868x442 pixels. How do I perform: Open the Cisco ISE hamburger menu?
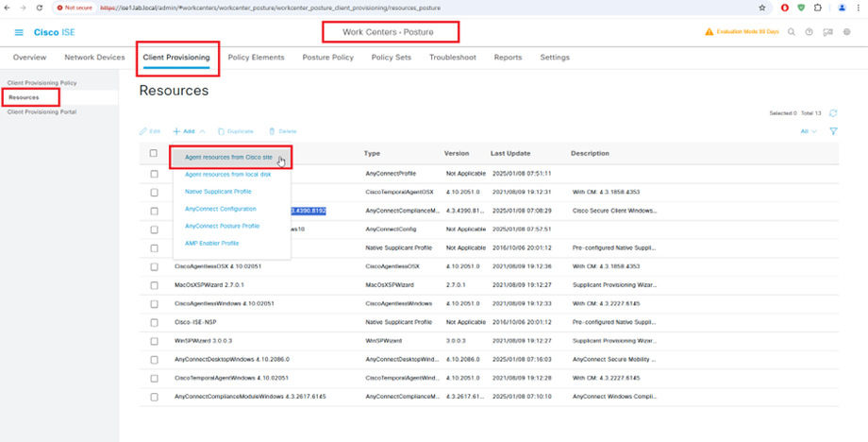tap(19, 32)
